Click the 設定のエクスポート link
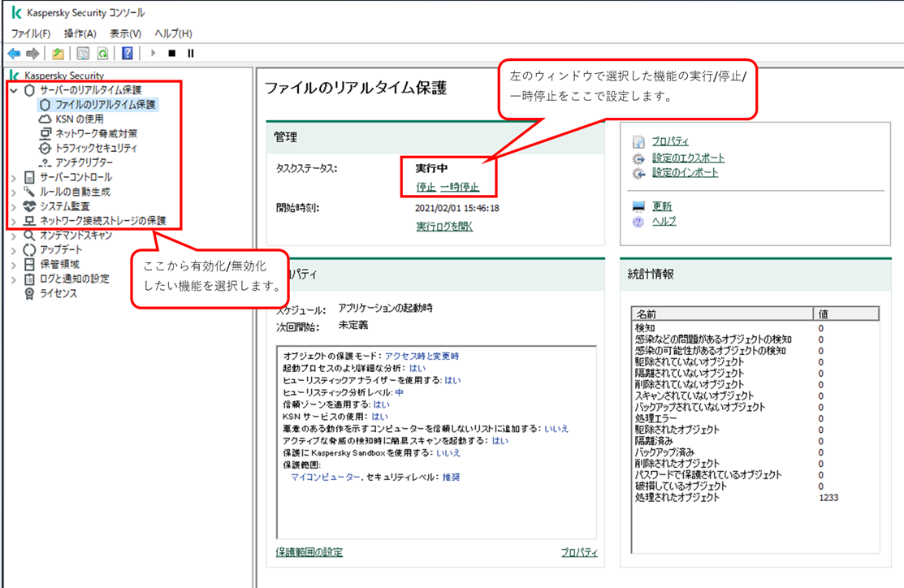The height and width of the screenshot is (588, 904). (x=689, y=158)
